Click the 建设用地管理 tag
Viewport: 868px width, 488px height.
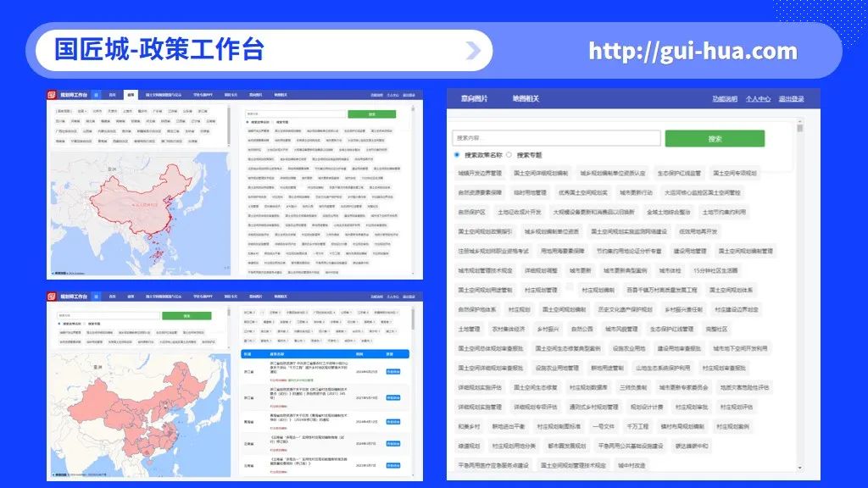pos(690,251)
